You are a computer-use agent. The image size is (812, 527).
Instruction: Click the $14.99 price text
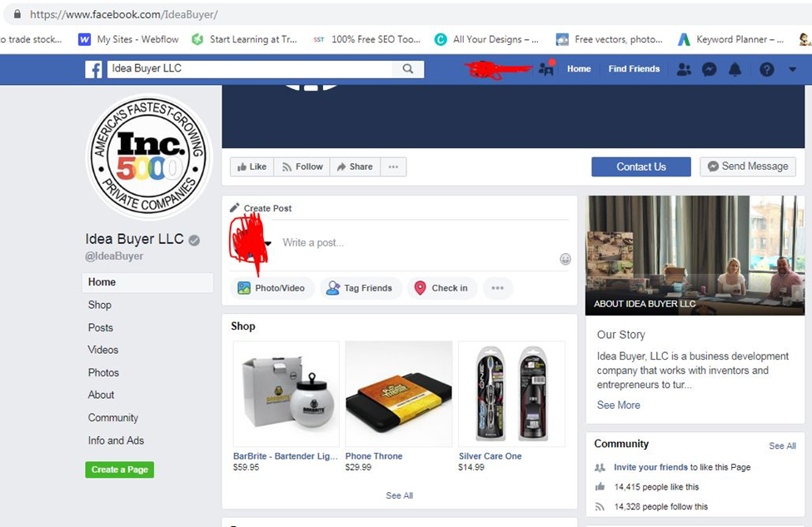(471, 467)
